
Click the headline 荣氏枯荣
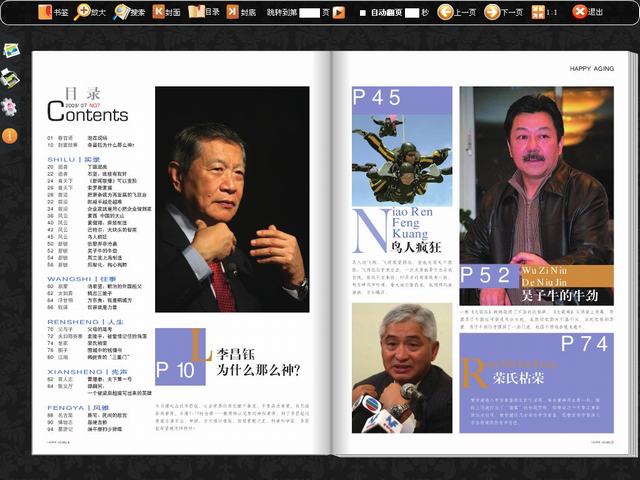pos(518,378)
